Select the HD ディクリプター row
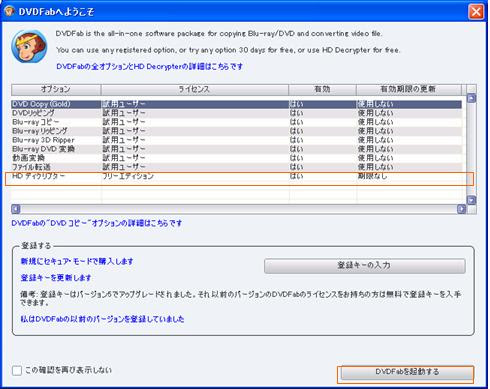490x389 pixels. (236, 176)
